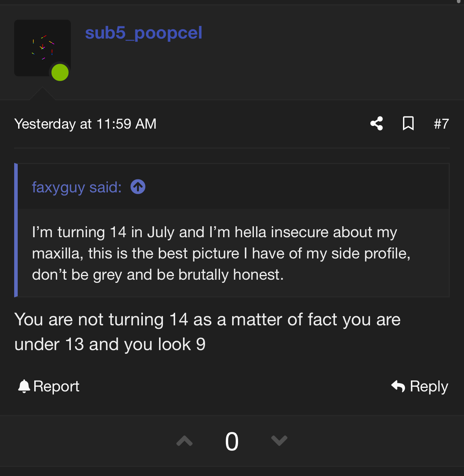
Task: Reply to the post via Reply text
Action: point(429,387)
